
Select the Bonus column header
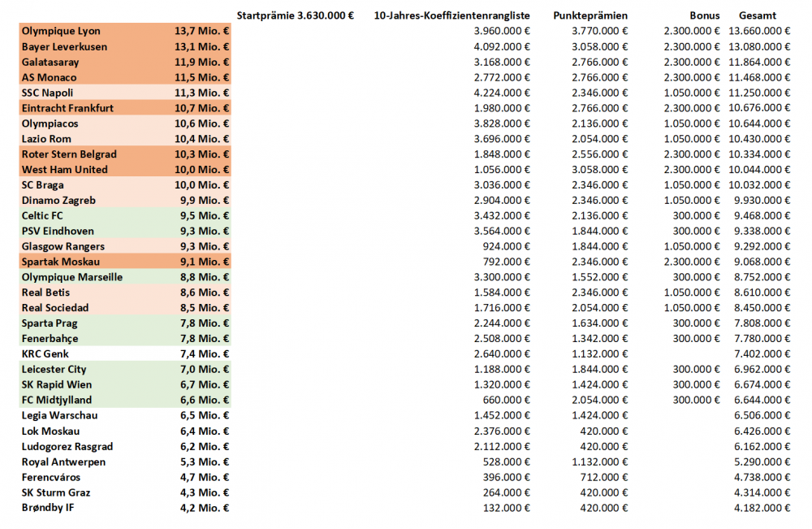pyautogui.click(x=705, y=15)
